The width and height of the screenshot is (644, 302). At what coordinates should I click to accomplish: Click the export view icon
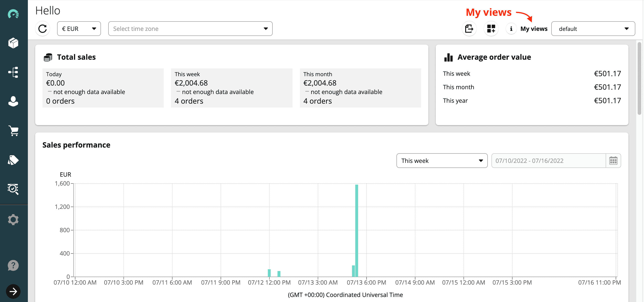click(469, 29)
